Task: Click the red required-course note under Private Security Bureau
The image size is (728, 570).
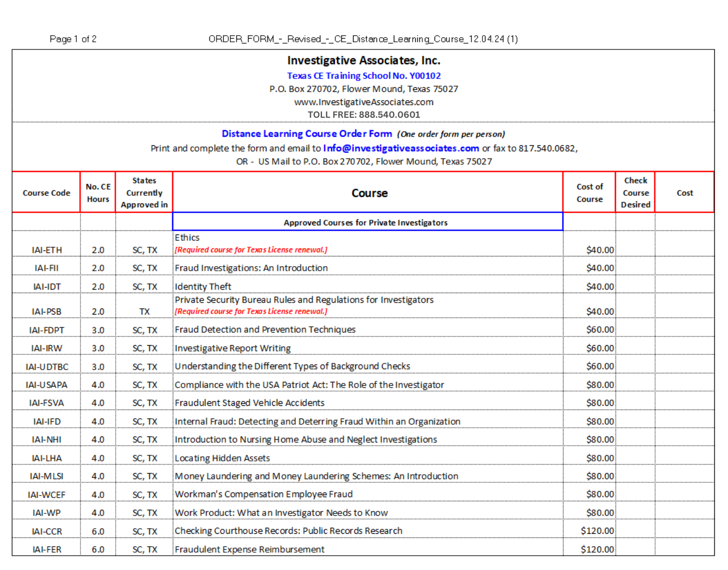Action: point(251,311)
